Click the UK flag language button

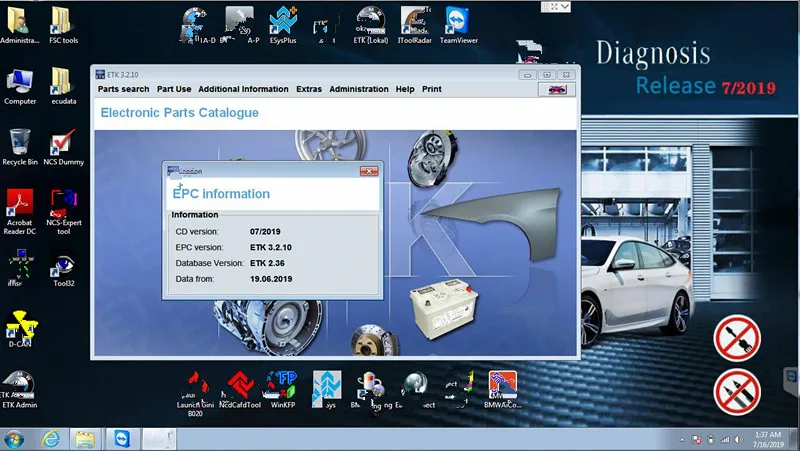point(557,89)
